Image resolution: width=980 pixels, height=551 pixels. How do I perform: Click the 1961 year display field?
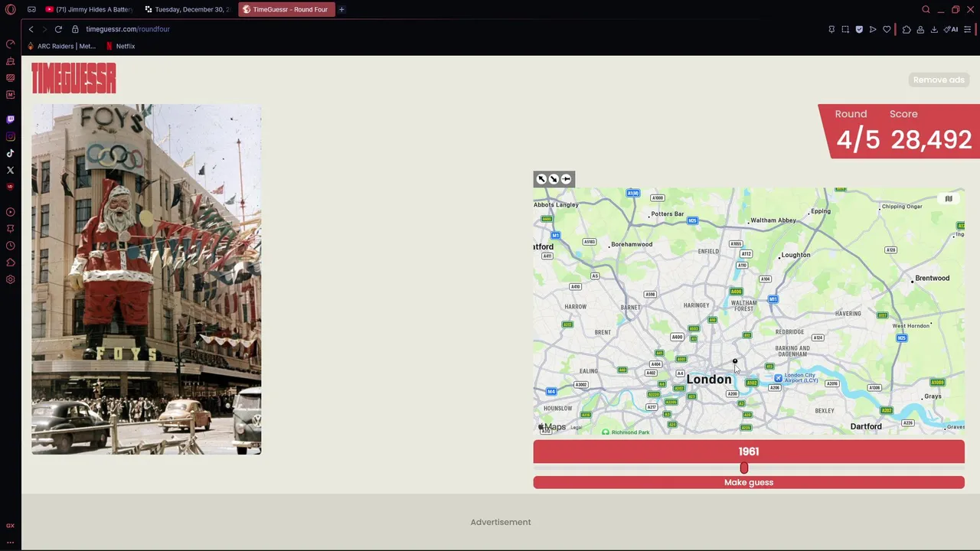pyautogui.click(x=749, y=452)
